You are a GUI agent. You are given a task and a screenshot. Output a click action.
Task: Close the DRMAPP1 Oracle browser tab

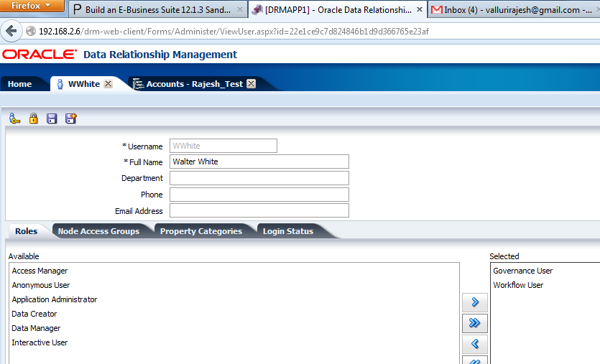[x=420, y=9]
